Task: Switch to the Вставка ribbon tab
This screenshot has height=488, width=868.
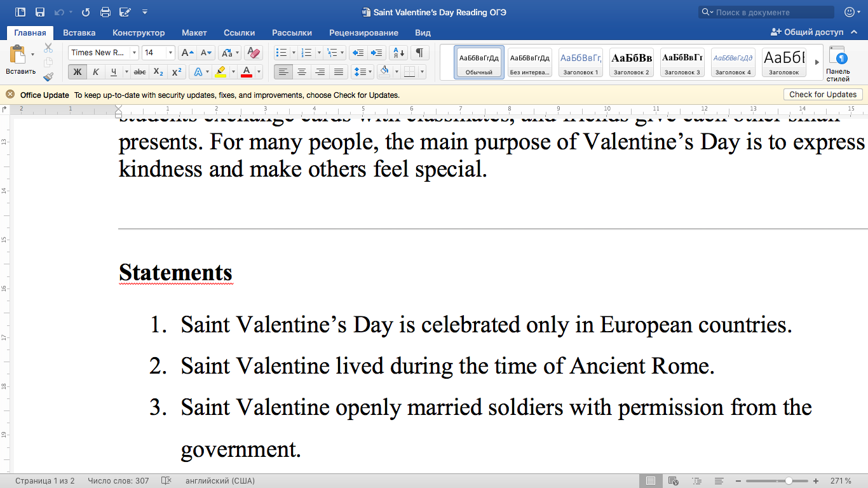Action: [x=79, y=32]
